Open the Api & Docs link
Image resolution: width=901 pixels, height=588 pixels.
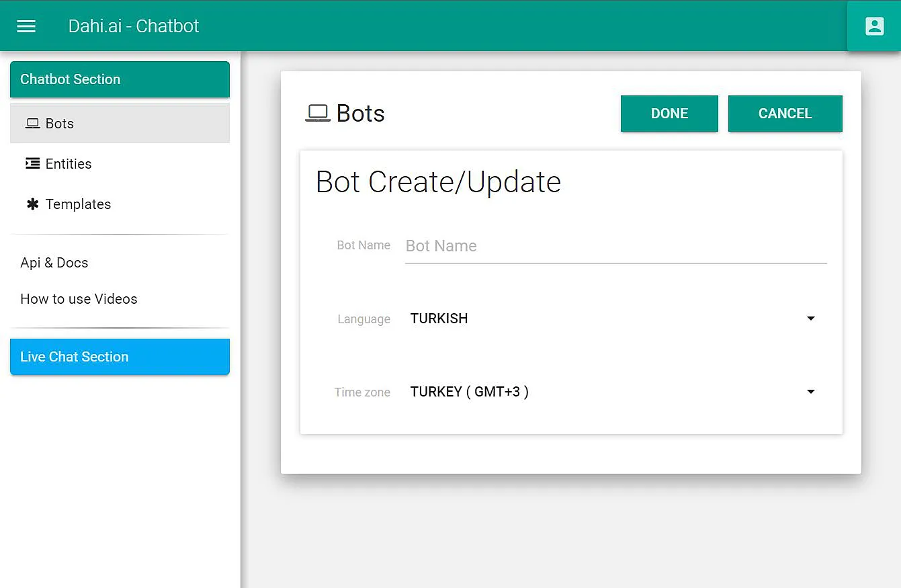(x=54, y=263)
